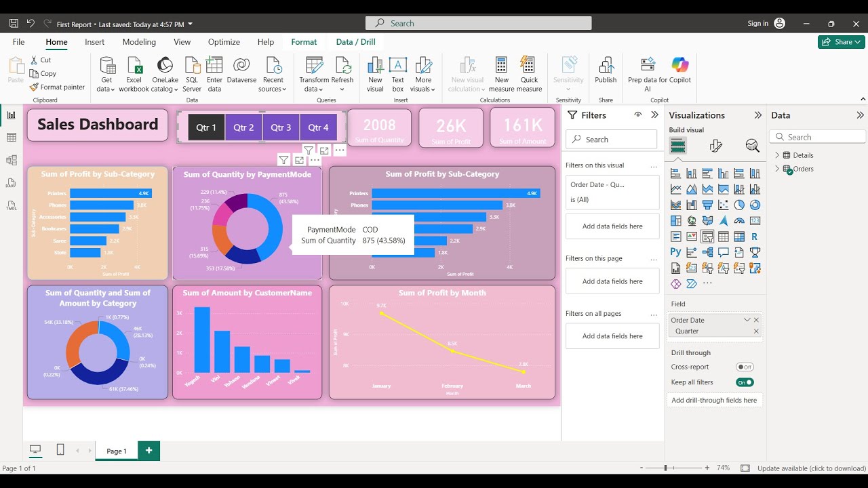
Task: Click the zoom slider handle
Action: tap(665, 468)
